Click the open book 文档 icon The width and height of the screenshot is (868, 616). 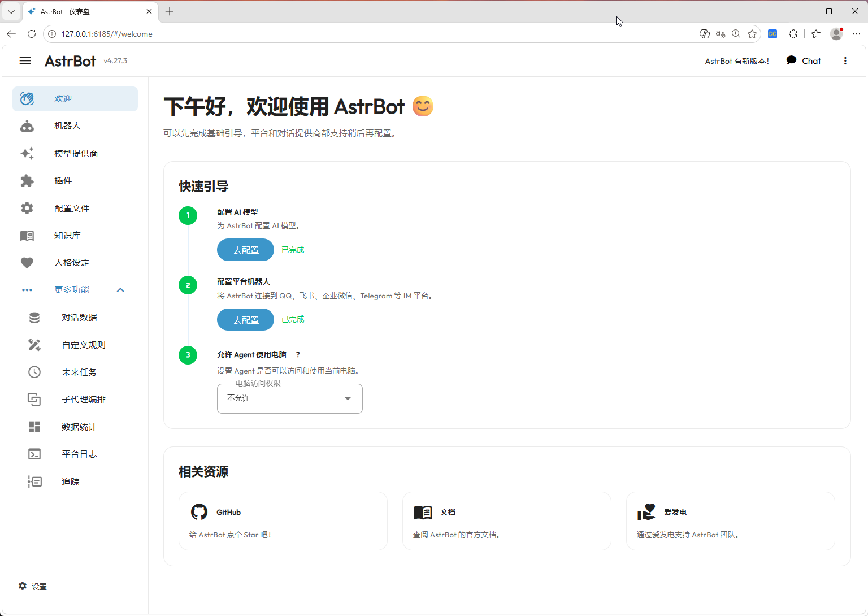click(x=423, y=512)
